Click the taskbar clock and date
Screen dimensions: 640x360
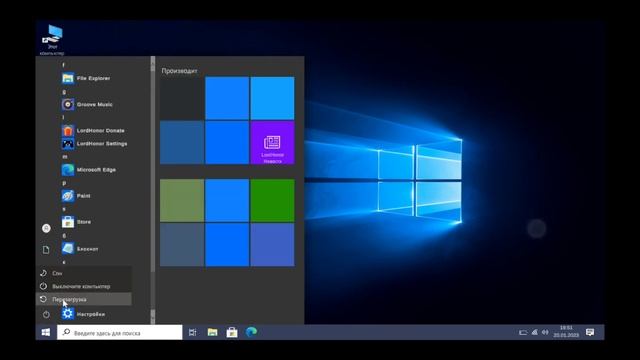point(566,331)
